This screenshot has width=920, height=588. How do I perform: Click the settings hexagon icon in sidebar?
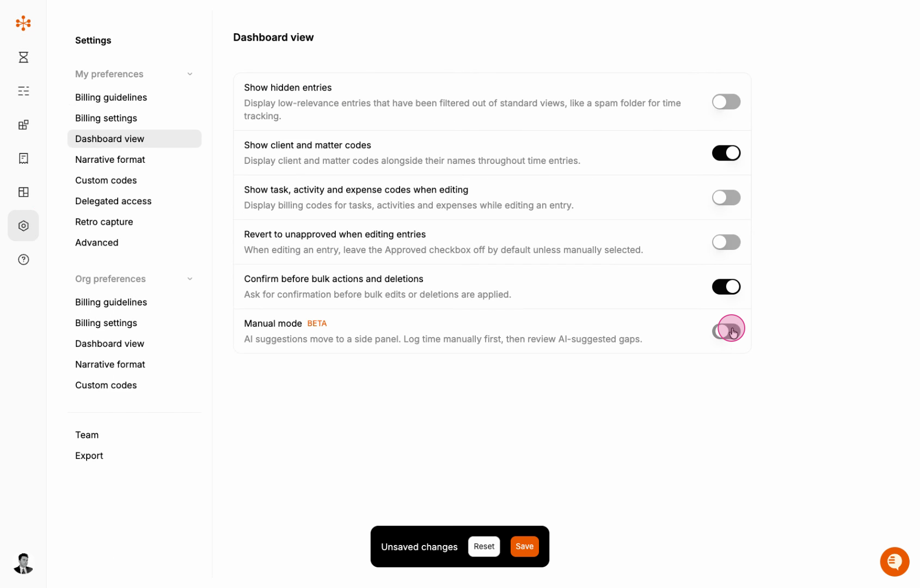(x=23, y=226)
